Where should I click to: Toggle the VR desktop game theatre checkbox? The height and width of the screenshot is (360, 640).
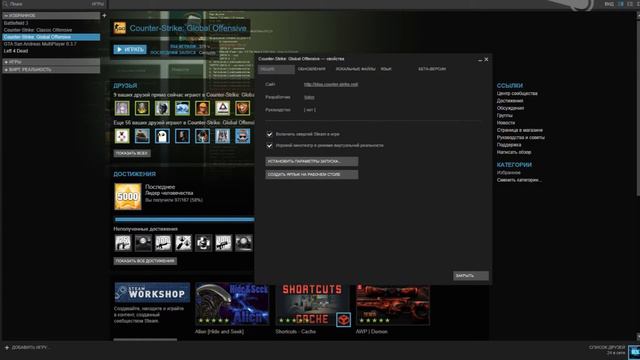pos(269,145)
